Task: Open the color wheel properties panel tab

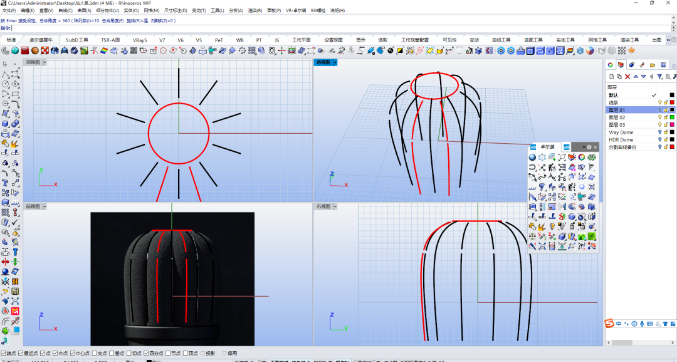Action: (611, 65)
